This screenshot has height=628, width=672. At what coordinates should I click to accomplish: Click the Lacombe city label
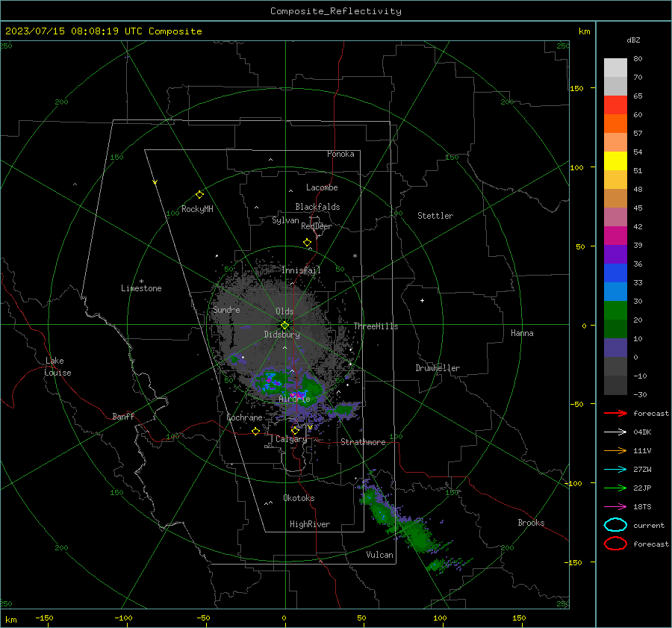pyautogui.click(x=322, y=187)
